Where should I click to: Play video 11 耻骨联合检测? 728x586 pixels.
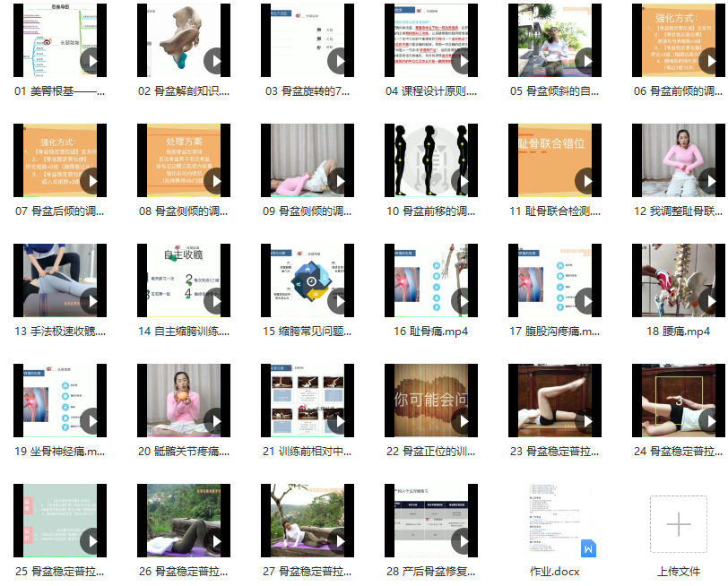point(585,181)
